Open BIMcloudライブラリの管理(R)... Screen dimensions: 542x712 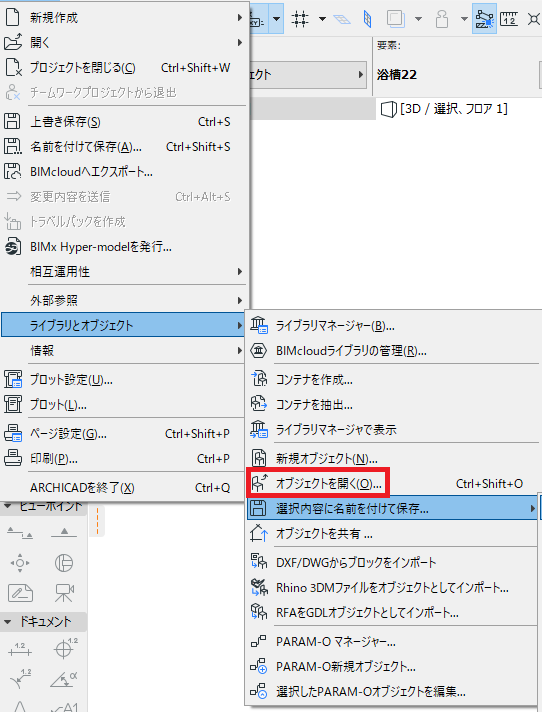point(393,351)
